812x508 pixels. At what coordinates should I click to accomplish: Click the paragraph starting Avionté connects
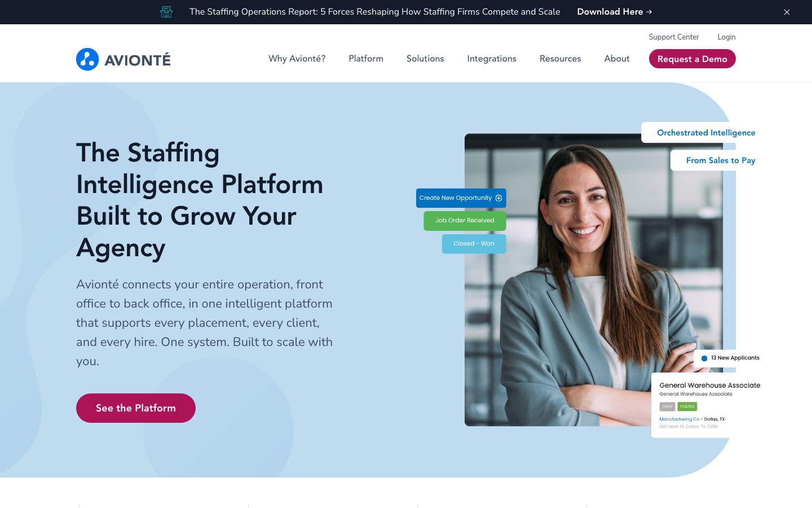pyautogui.click(x=205, y=323)
